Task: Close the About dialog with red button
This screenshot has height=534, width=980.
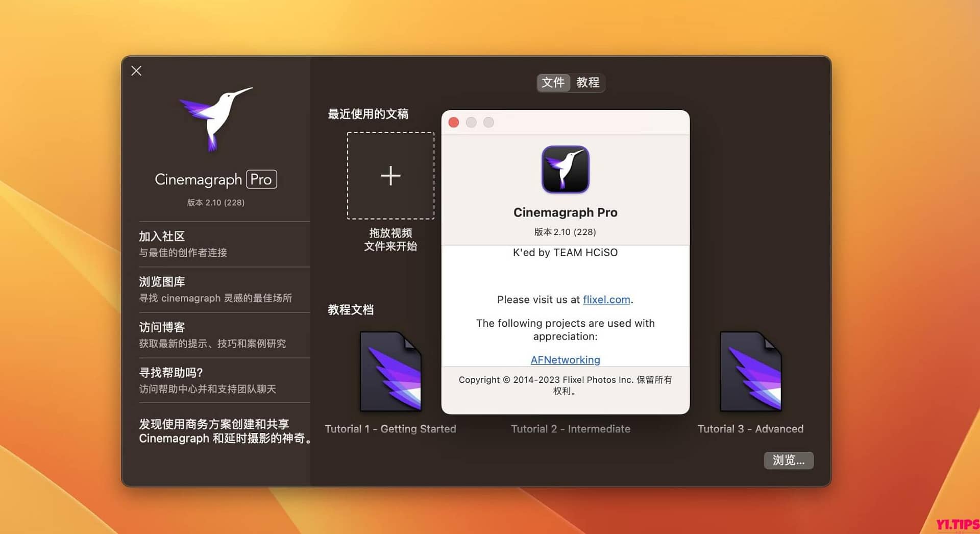Action: (453, 122)
